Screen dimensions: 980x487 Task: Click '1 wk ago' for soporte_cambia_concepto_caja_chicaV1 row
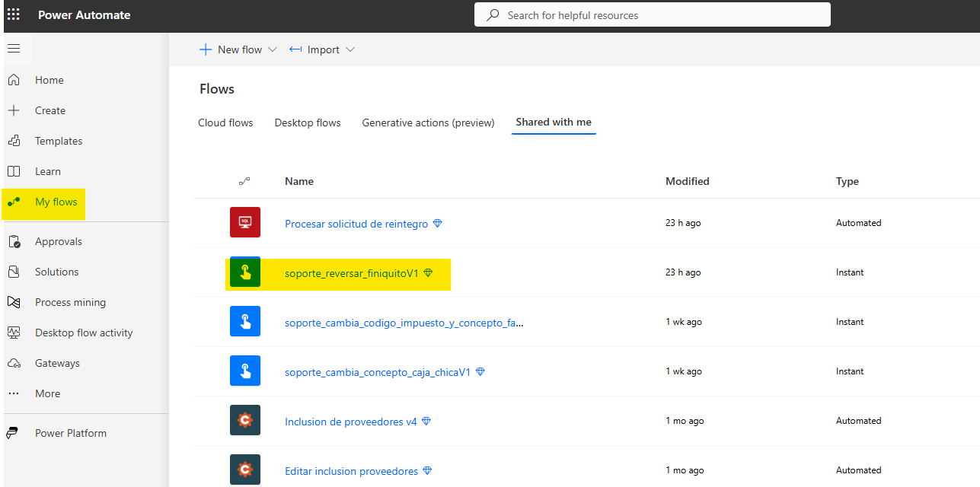point(684,371)
